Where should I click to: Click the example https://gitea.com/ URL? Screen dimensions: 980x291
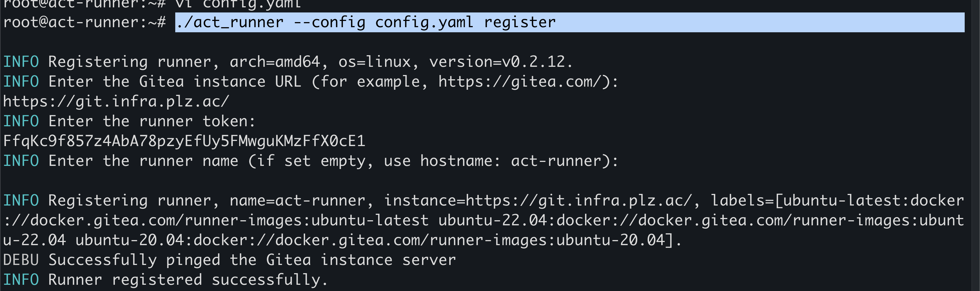tap(519, 82)
